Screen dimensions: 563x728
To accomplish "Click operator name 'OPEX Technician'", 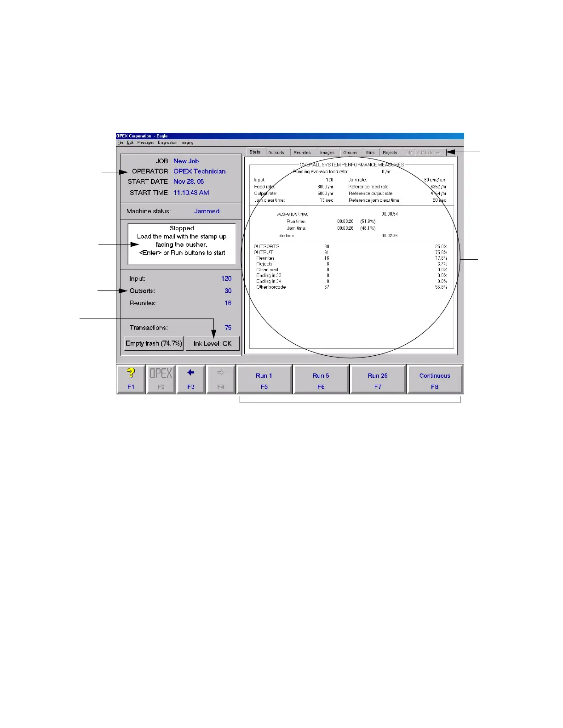I will pyautogui.click(x=200, y=171).
